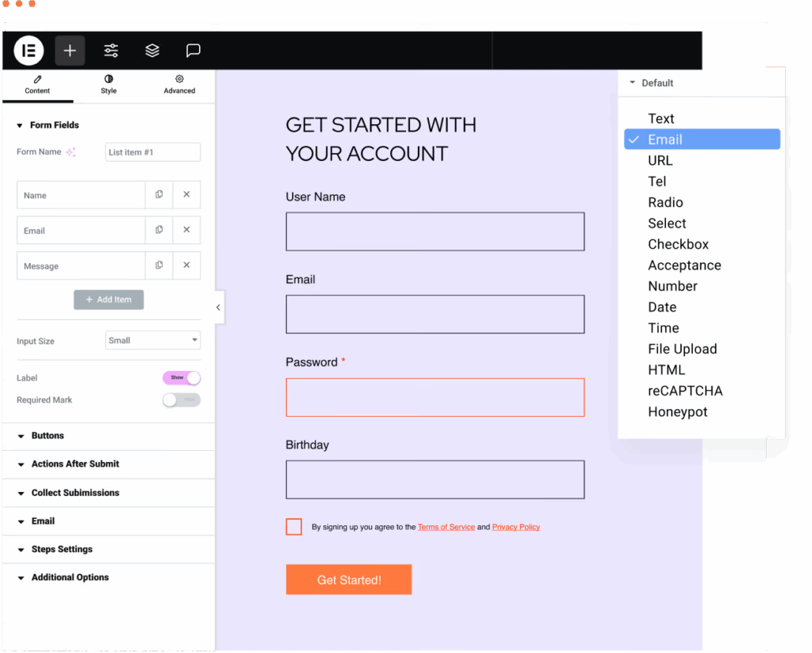Click the User Name input box
This screenshot has width=812, height=653.
pos(435,231)
